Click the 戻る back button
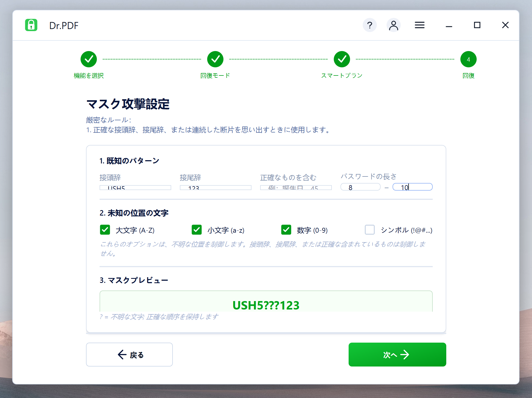Viewport: 532px width, 398px height. click(x=129, y=355)
